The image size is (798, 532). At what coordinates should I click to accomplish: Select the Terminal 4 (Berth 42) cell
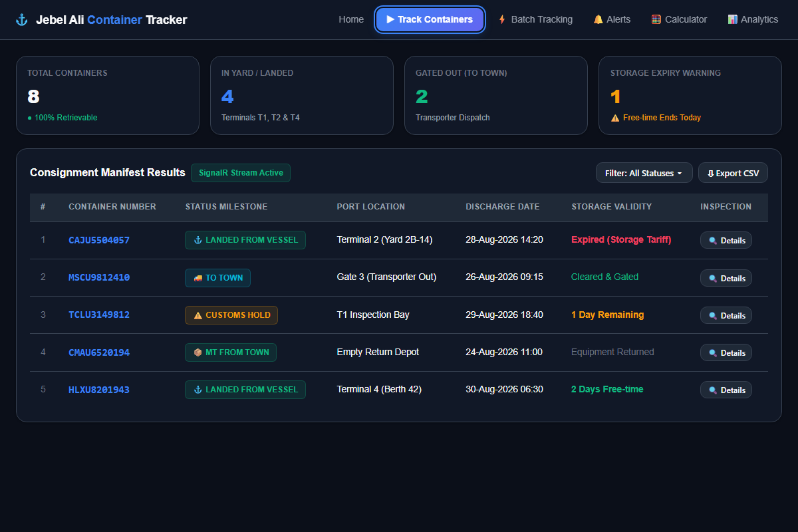[x=380, y=389]
